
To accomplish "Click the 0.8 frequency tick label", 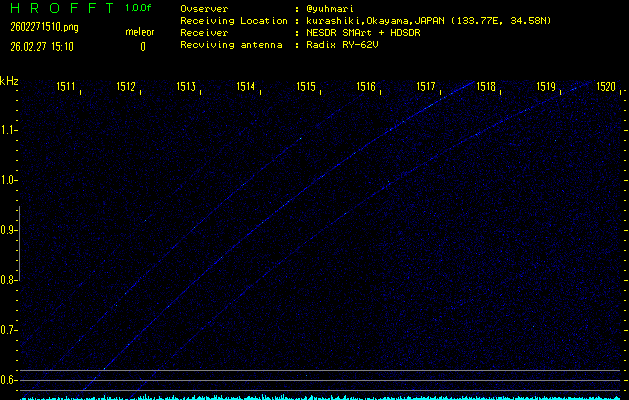I will [9, 280].
